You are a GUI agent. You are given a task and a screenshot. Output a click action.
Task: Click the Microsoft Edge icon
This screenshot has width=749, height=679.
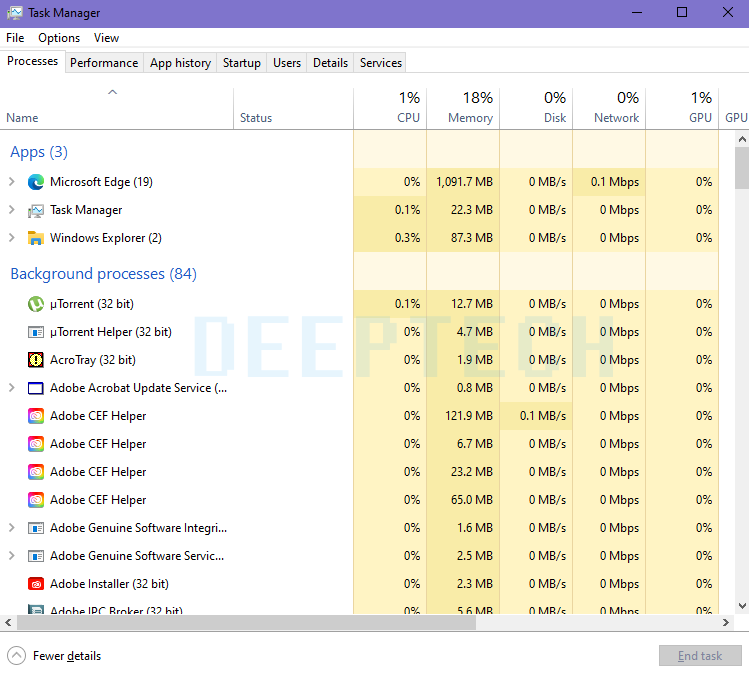tap(36, 182)
